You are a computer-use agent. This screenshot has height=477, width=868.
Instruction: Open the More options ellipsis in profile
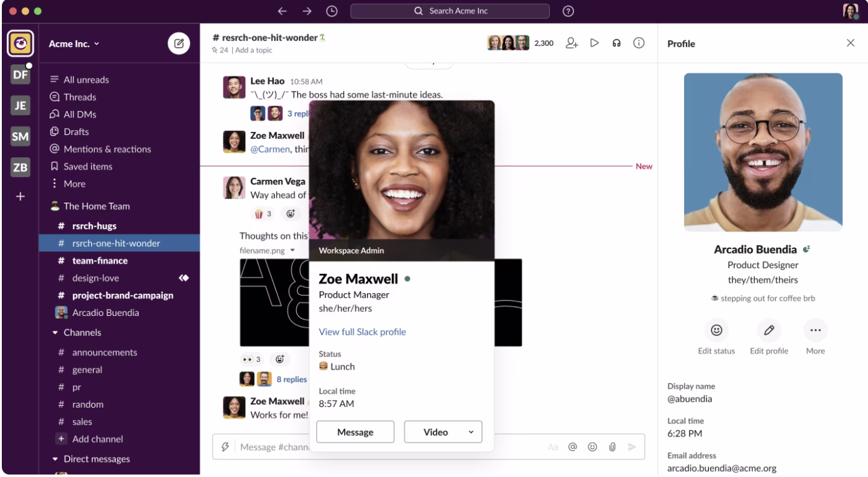[815, 331]
